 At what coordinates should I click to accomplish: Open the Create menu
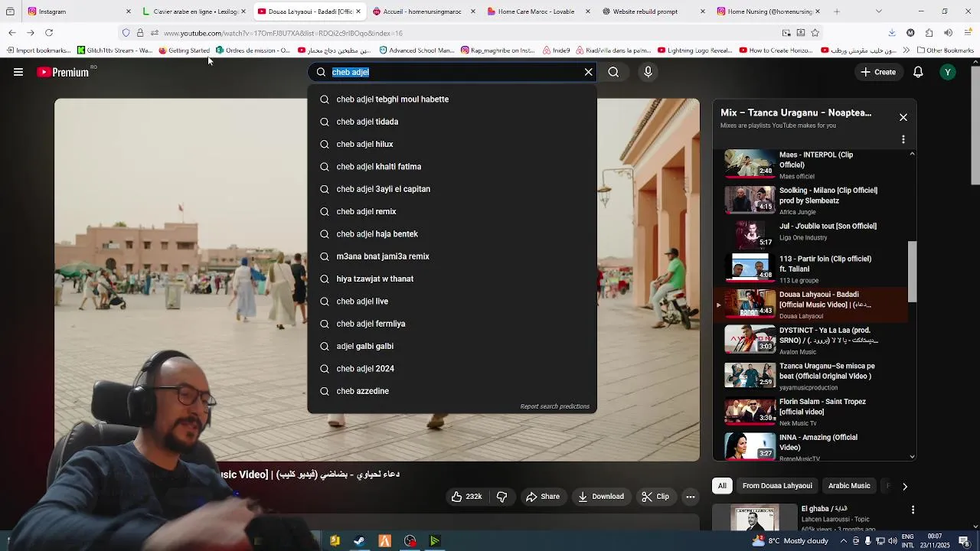pyautogui.click(x=877, y=72)
